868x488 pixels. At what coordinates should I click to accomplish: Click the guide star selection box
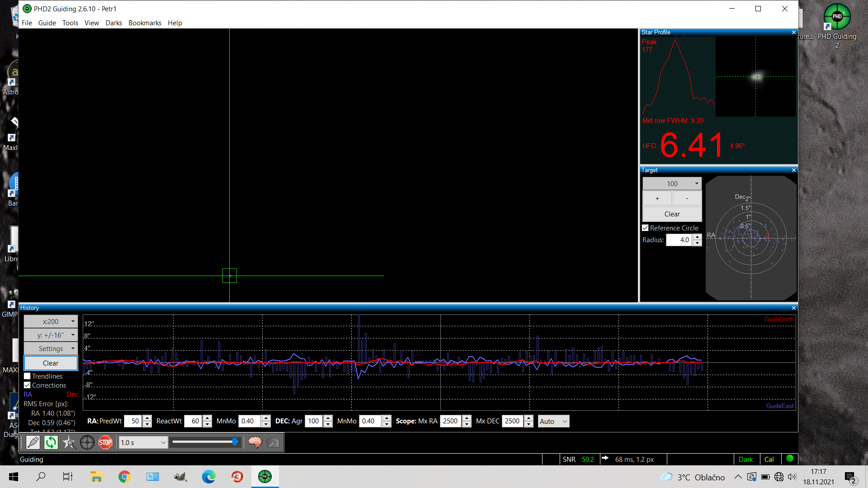[x=230, y=276]
